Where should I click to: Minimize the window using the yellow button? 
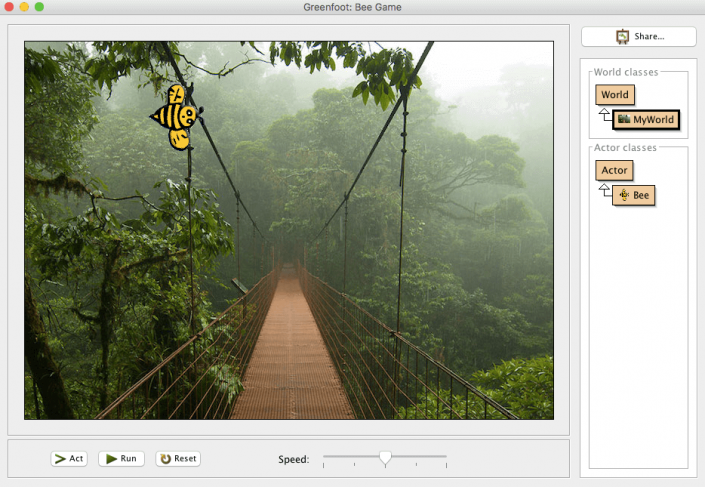[24, 7]
